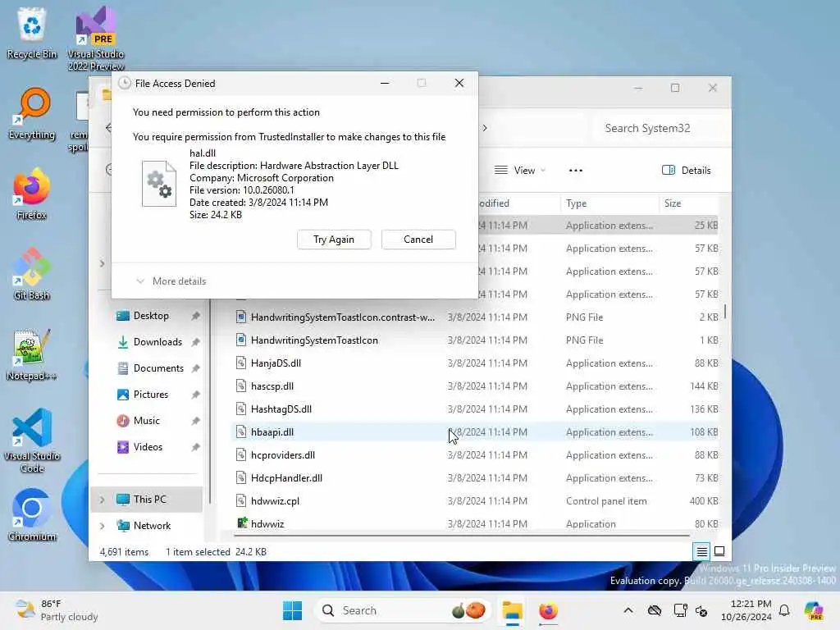Viewport: 840px width, 630px height.
Task: Click the pin icon beside Downloads
Action: (x=195, y=342)
